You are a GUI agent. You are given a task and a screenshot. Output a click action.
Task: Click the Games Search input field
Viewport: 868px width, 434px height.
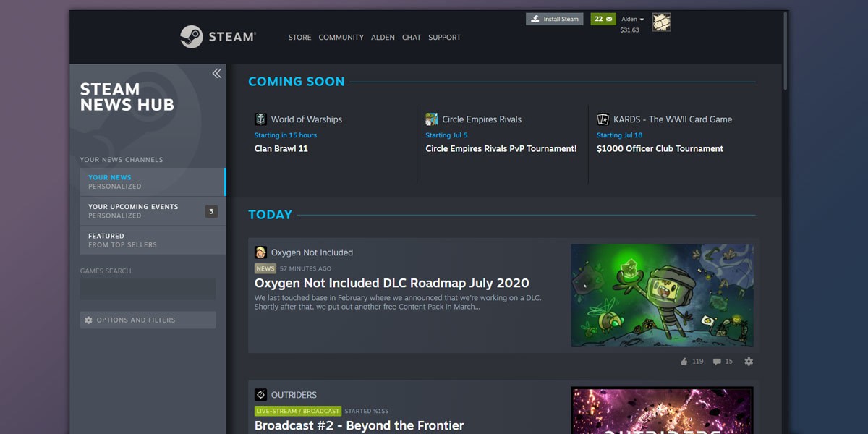148,289
